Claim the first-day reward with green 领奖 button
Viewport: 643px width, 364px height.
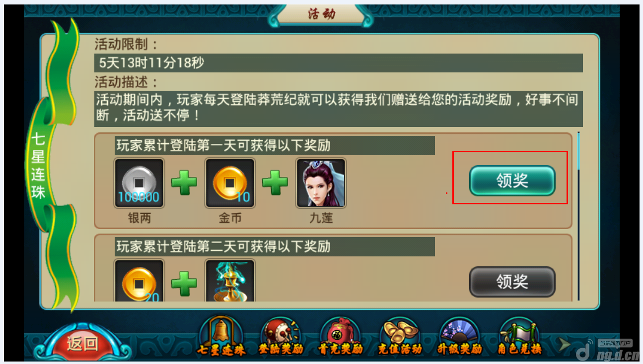coord(512,181)
